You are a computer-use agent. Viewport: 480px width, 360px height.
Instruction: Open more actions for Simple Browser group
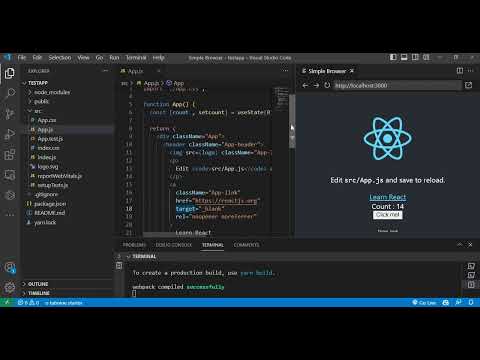(471, 71)
